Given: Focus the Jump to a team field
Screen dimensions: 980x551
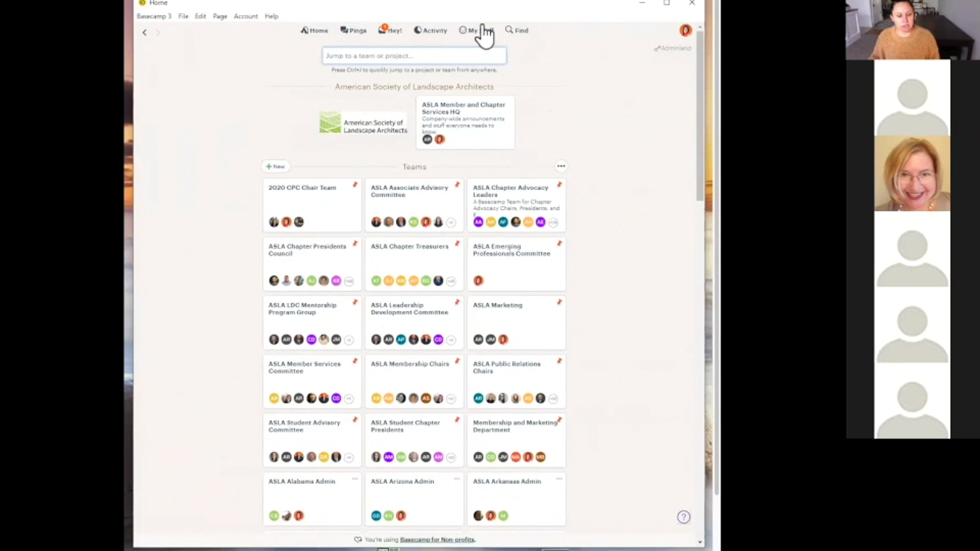Looking at the screenshot, I should [414, 56].
